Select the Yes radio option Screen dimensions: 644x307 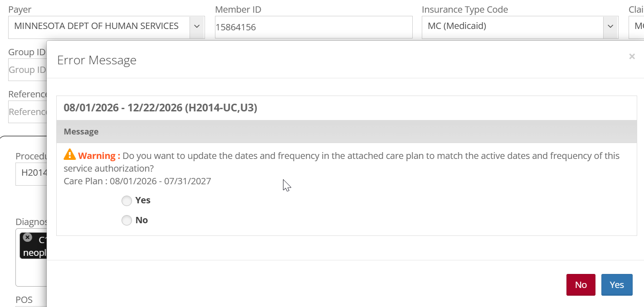coord(127,201)
